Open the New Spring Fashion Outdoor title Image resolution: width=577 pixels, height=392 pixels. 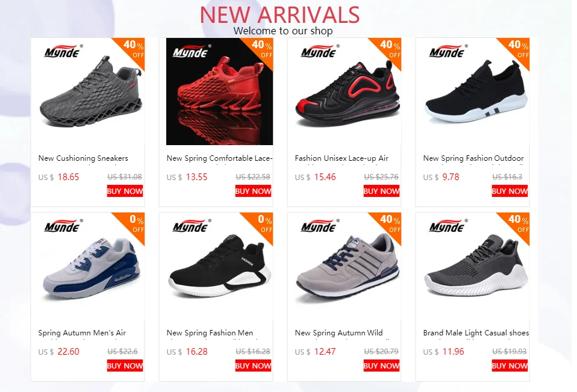473,158
